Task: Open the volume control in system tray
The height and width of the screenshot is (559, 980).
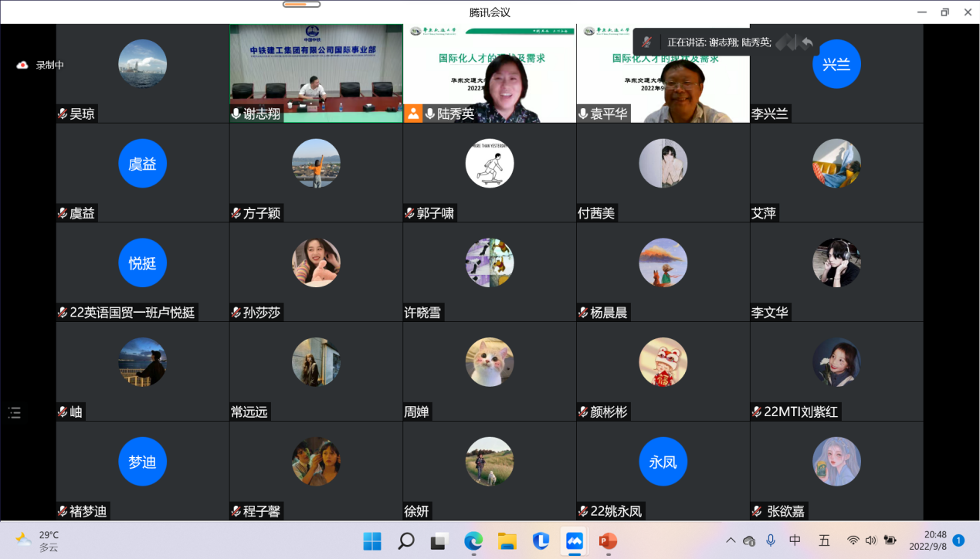Action: coord(871,540)
